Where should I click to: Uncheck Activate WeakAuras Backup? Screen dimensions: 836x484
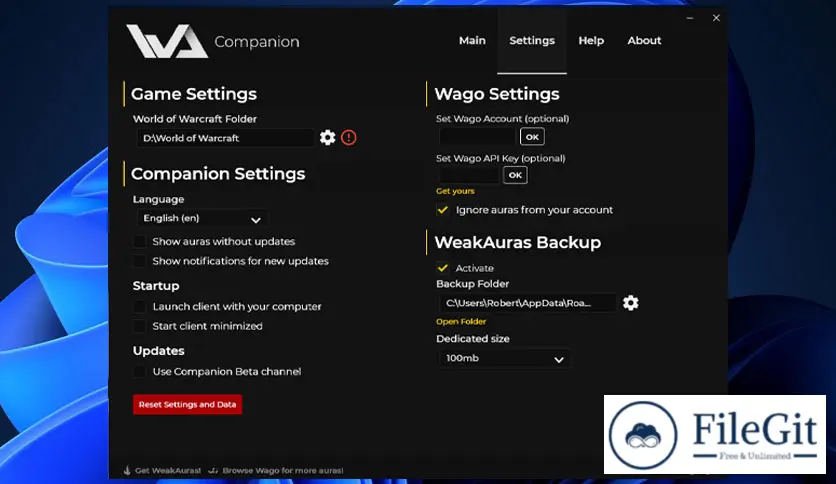coord(443,268)
